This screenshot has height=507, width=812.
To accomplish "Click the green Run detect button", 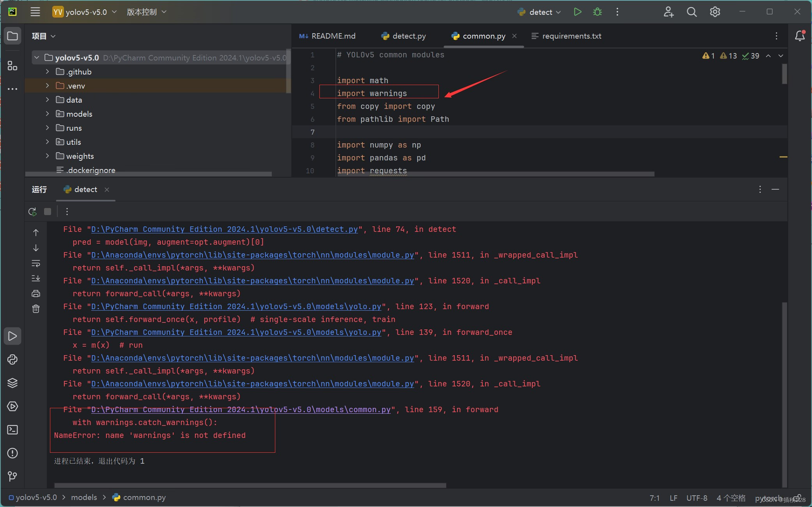I will (578, 12).
